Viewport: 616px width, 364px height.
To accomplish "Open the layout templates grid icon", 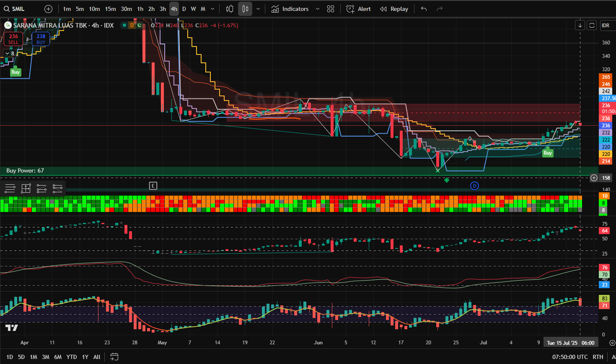I will [331, 9].
